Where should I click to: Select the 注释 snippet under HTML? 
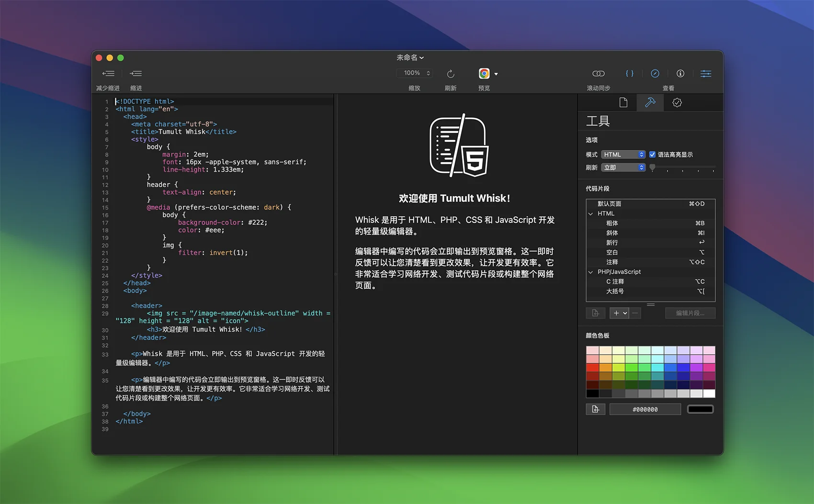[x=650, y=262]
